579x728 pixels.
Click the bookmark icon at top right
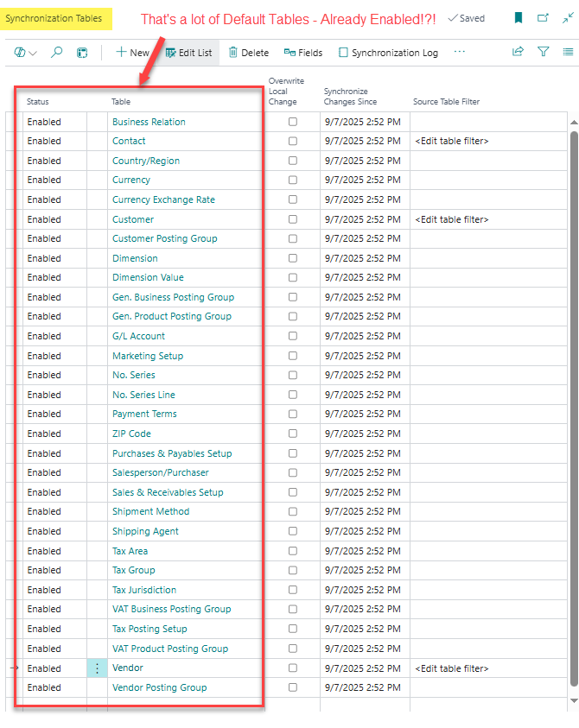519,18
